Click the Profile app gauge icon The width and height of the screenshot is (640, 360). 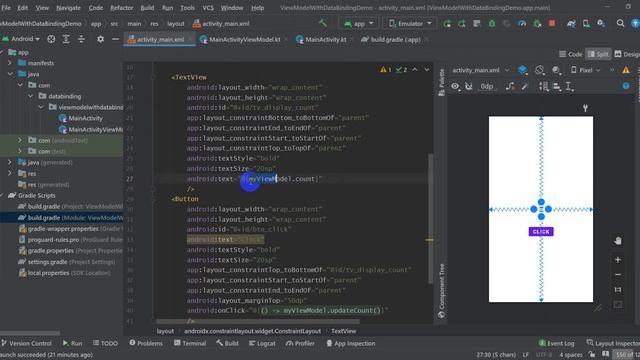pyautogui.click(x=522, y=24)
